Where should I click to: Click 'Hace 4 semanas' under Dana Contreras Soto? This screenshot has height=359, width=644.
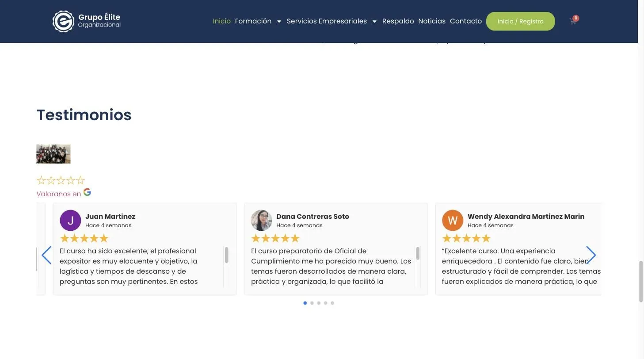pos(299,225)
